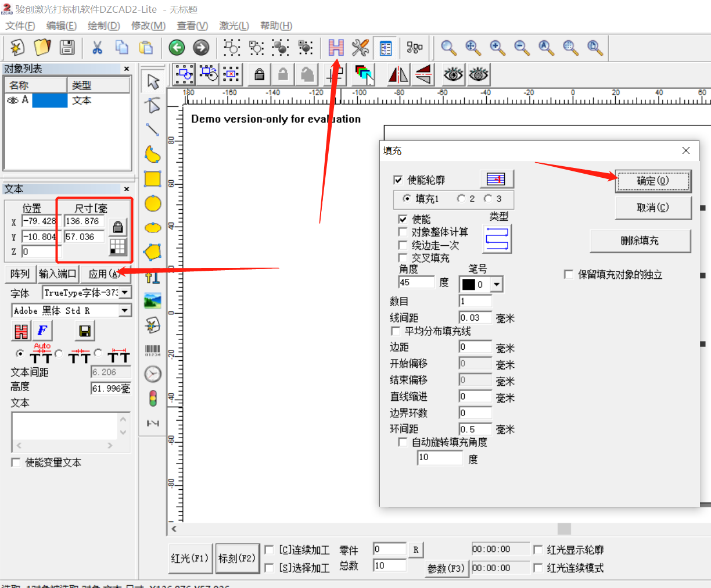Enable the 绕边走一次 checkbox

coord(403,245)
